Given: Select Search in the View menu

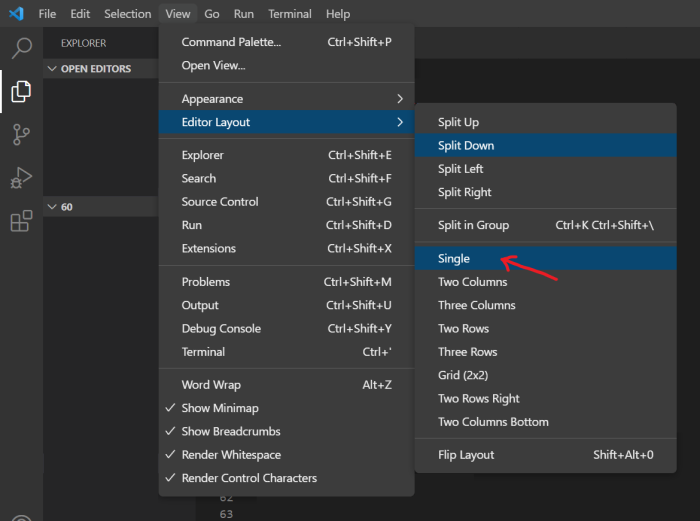Looking at the screenshot, I should [x=287, y=178].
